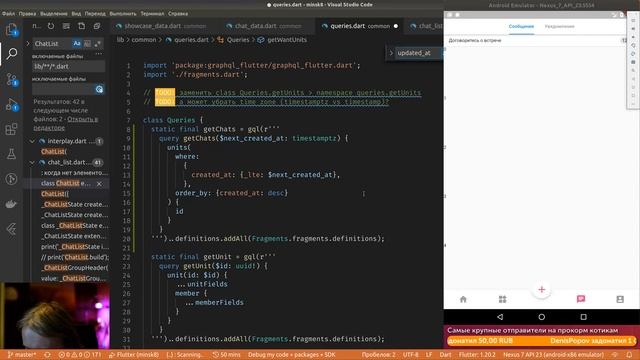Open the Extensions view
The width and height of the screenshot is (640, 360).
pos(11,129)
